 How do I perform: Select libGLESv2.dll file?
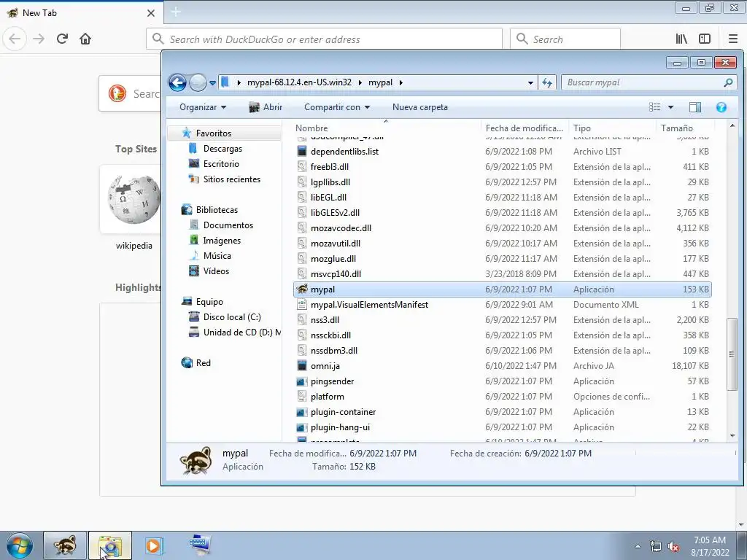point(335,213)
